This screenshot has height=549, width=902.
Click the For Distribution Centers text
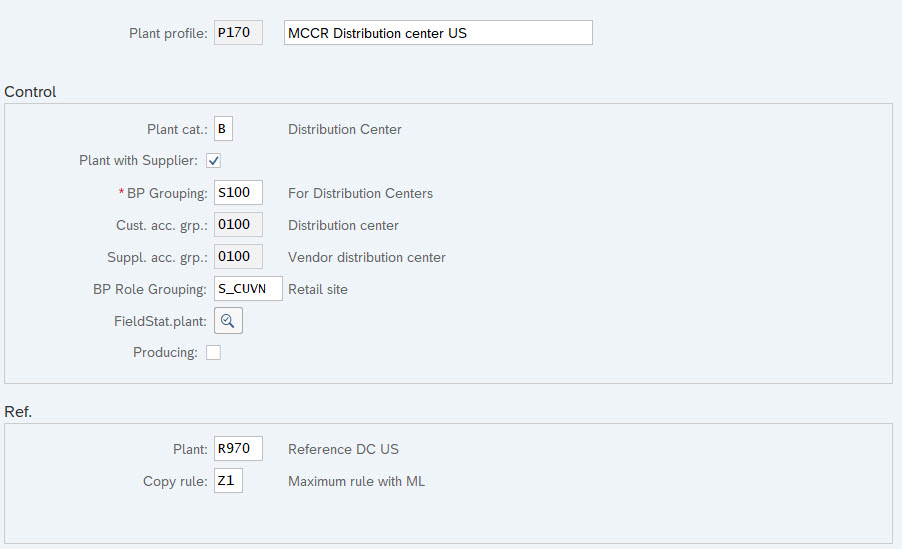pyautogui.click(x=360, y=193)
